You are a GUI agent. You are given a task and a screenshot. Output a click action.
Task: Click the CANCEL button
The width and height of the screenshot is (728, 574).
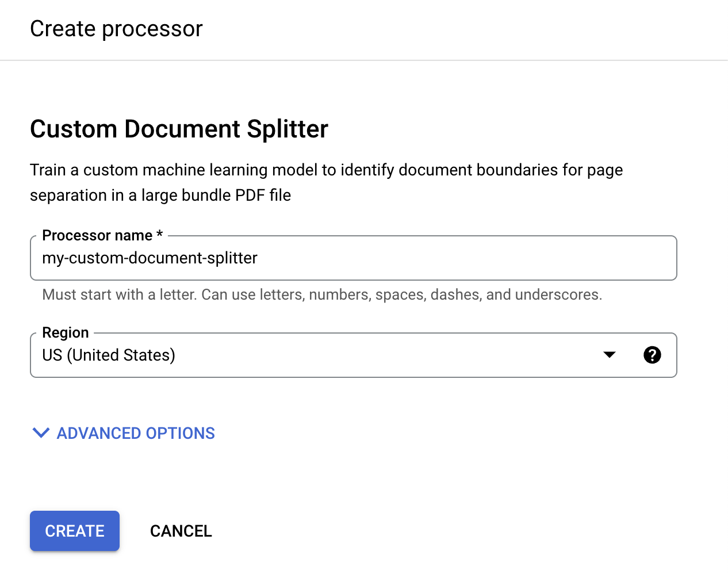click(181, 531)
